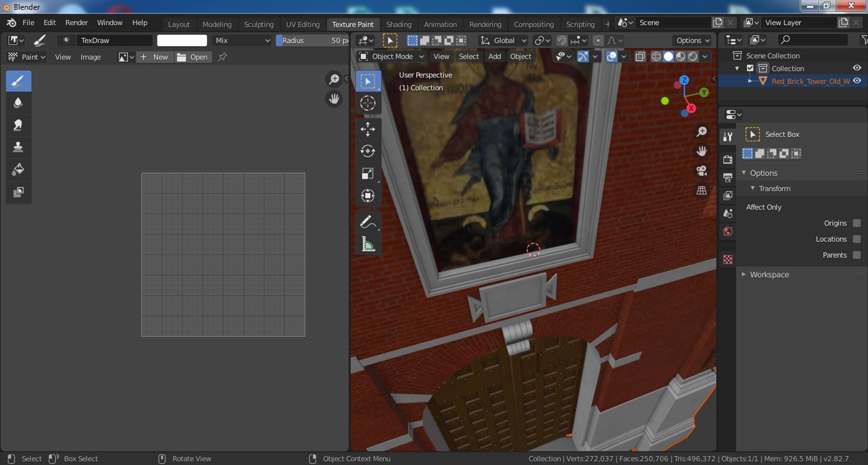Switch to rendered viewport shading
868x465 pixels.
pos(693,57)
